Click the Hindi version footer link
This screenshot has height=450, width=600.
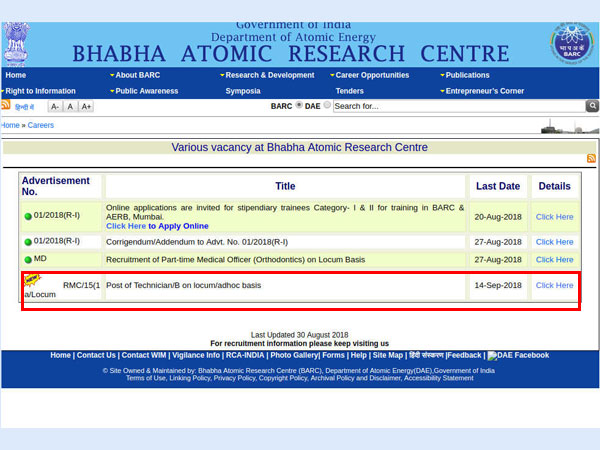426,355
